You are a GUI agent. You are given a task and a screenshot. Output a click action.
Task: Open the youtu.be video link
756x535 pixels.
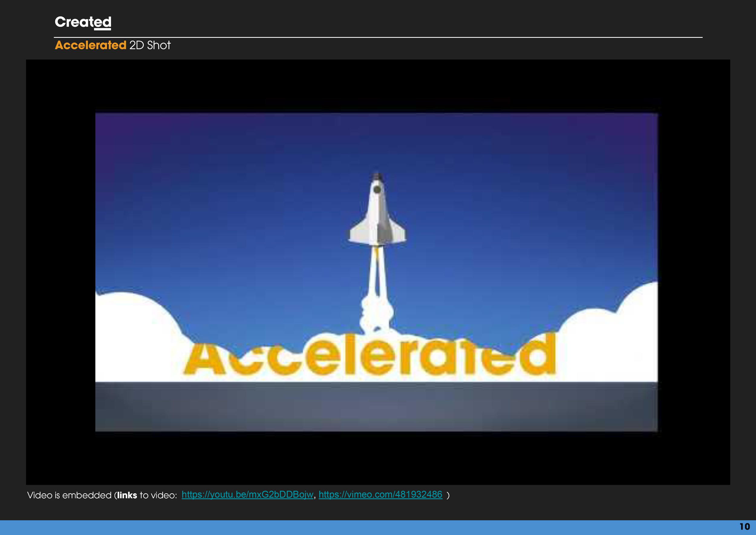[247, 494]
